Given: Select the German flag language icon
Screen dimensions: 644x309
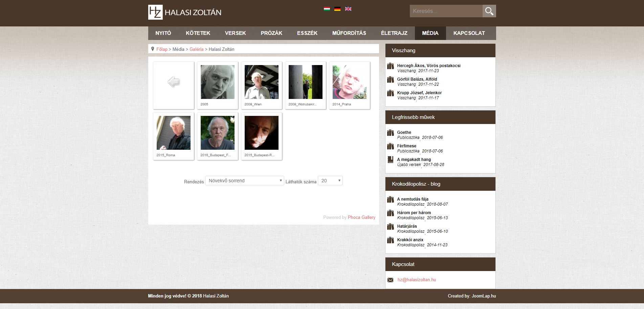Looking at the screenshot, I should [x=337, y=9].
